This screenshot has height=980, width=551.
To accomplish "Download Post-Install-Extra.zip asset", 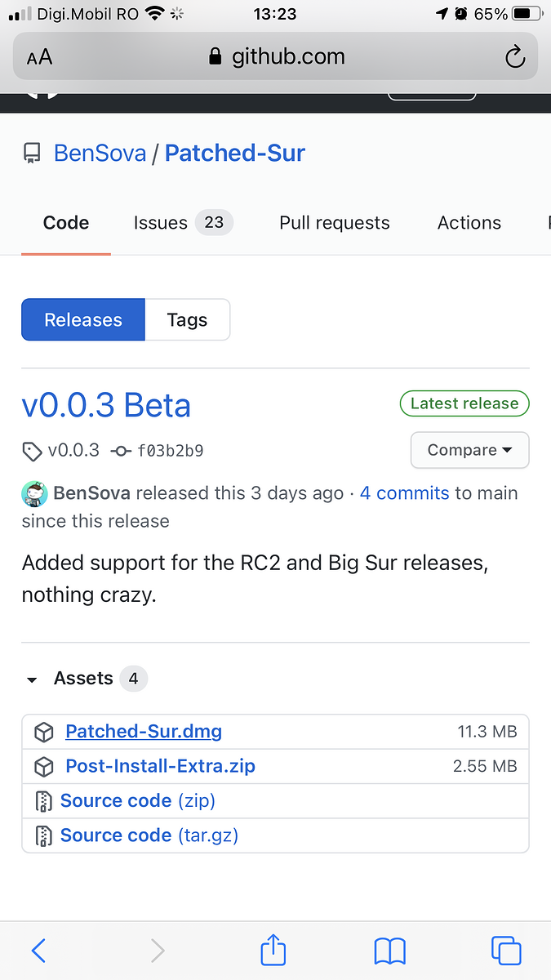I will tap(160, 767).
